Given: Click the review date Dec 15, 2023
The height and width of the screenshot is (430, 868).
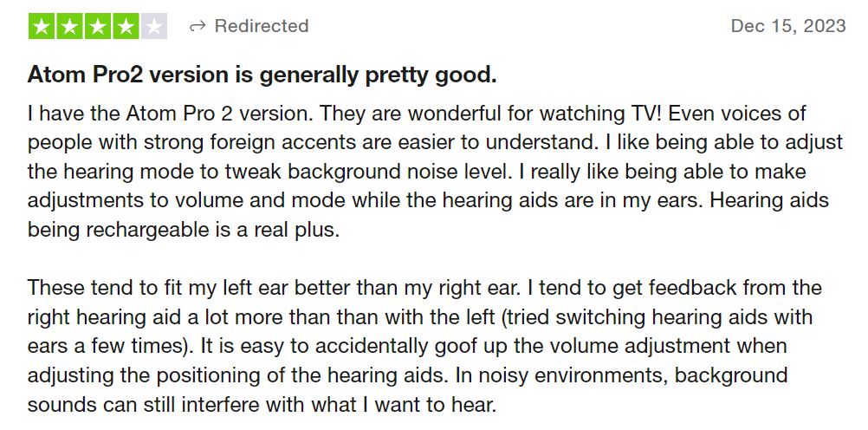Looking at the screenshot, I should click(x=787, y=26).
